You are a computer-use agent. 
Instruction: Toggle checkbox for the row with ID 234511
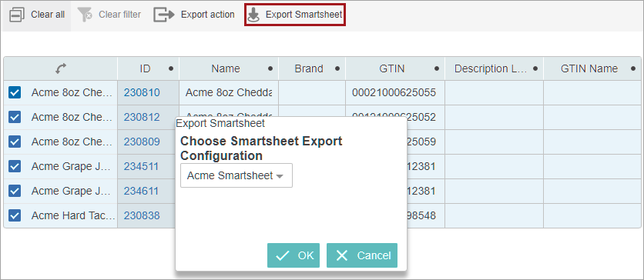coord(15,166)
